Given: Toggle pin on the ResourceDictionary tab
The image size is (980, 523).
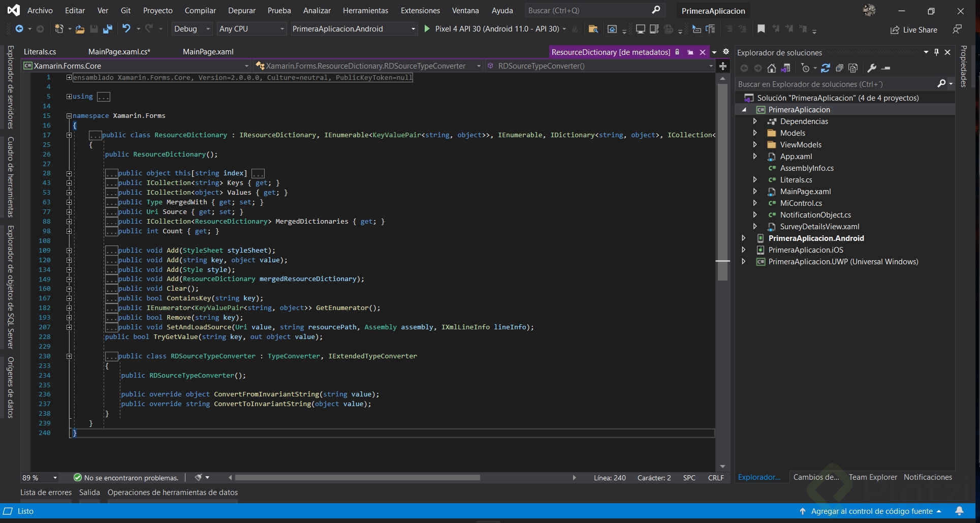Looking at the screenshot, I should tap(690, 52).
